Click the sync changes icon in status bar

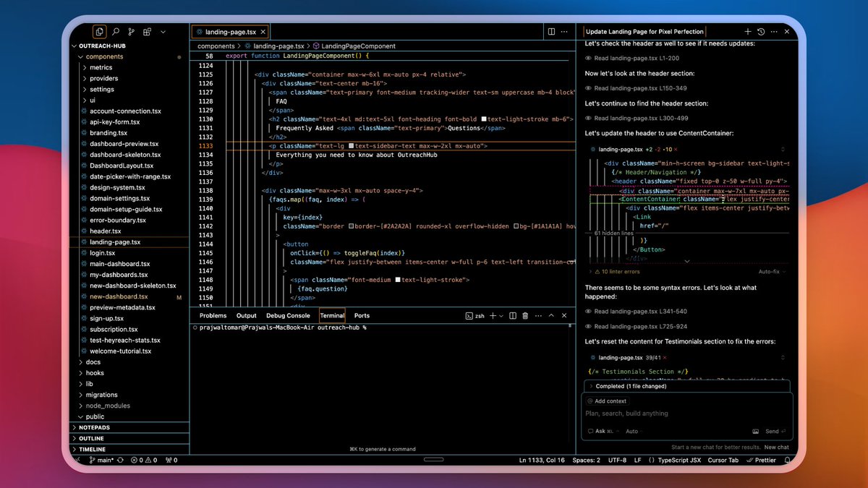pyautogui.click(x=121, y=460)
